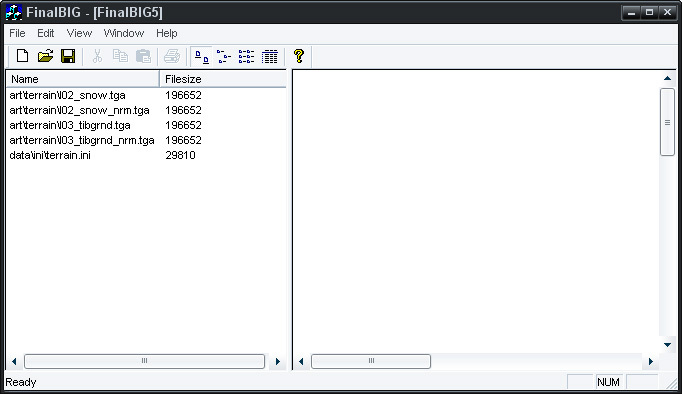682x394 pixels.
Task: Select l03_tibgrnd_nrm.tga file row
Action: pyautogui.click(x=82, y=140)
